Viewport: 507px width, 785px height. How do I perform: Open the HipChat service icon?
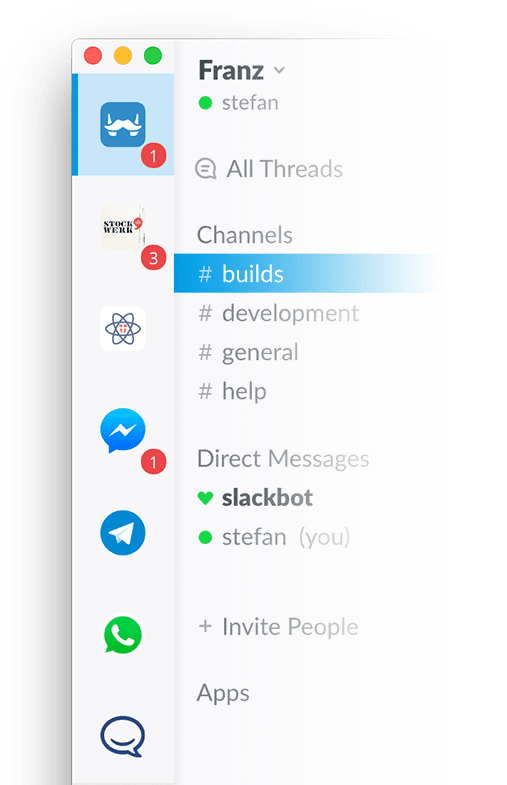pos(123,736)
